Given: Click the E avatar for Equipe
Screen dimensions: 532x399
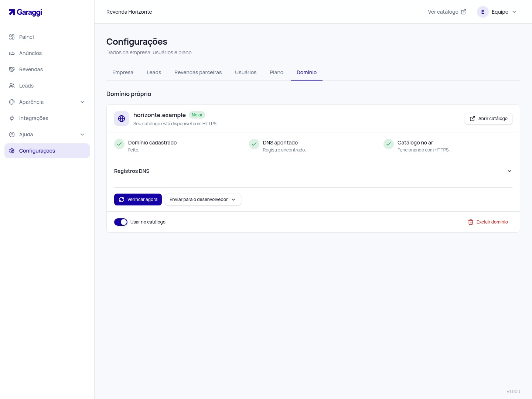Looking at the screenshot, I should (x=483, y=12).
